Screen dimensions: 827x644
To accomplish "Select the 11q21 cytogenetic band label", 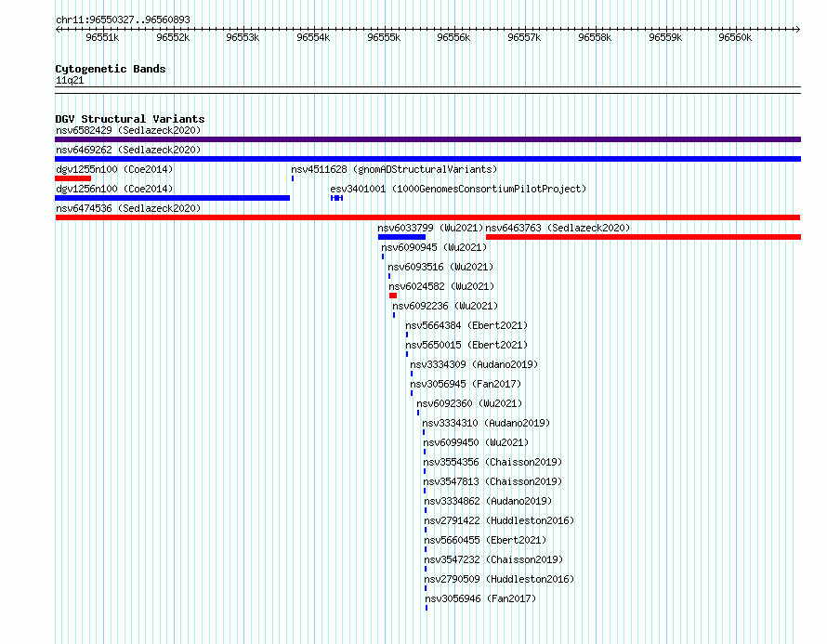I will coord(70,80).
